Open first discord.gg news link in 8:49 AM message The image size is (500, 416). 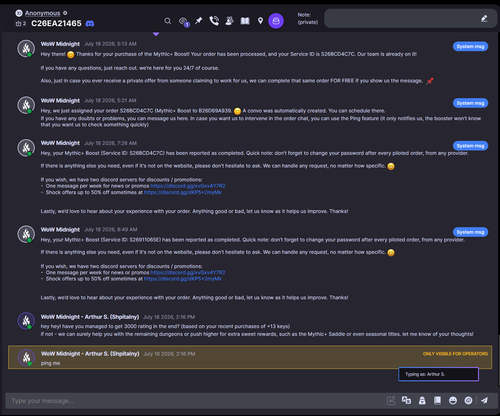(x=188, y=272)
